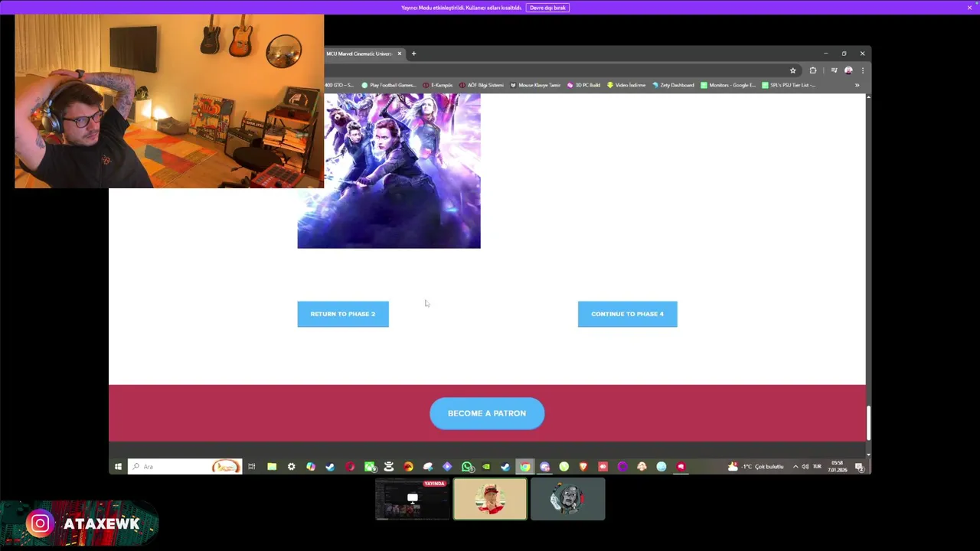Expand the hidden system tray icons
Viewport: 980px width, 551px height.
(x=795, y=467)
